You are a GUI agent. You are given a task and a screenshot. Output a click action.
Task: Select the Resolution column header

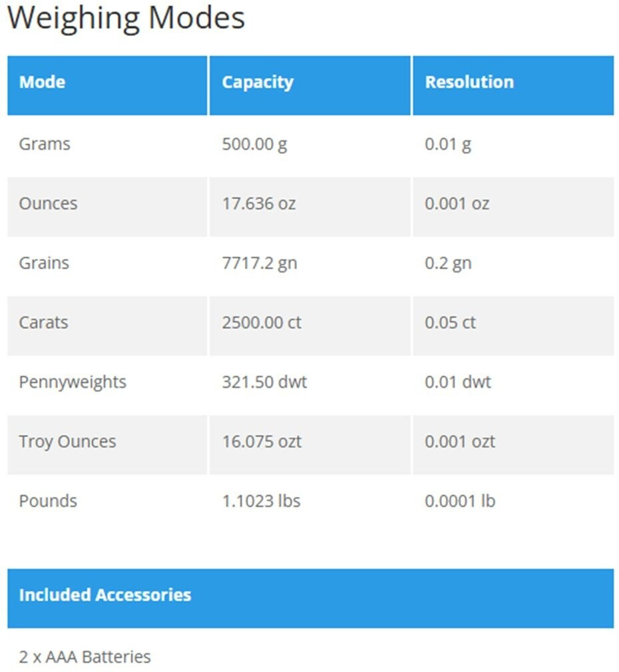[469, 83]
